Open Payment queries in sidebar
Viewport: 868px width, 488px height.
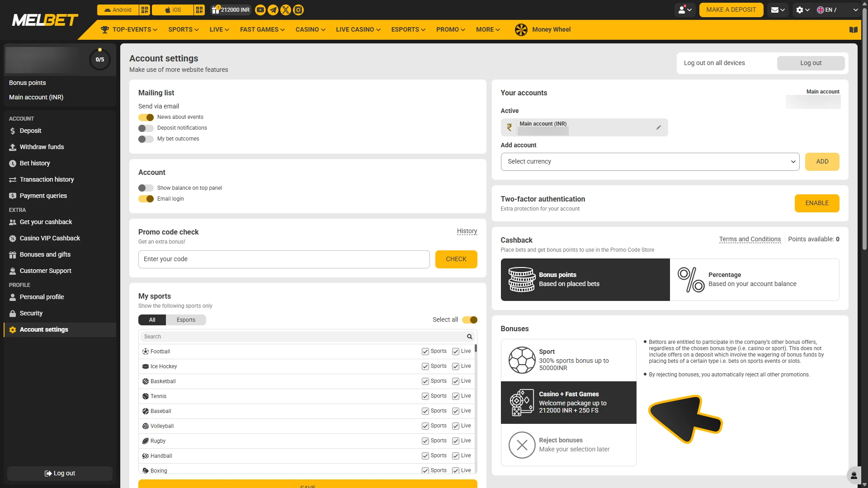click(43, 196)
